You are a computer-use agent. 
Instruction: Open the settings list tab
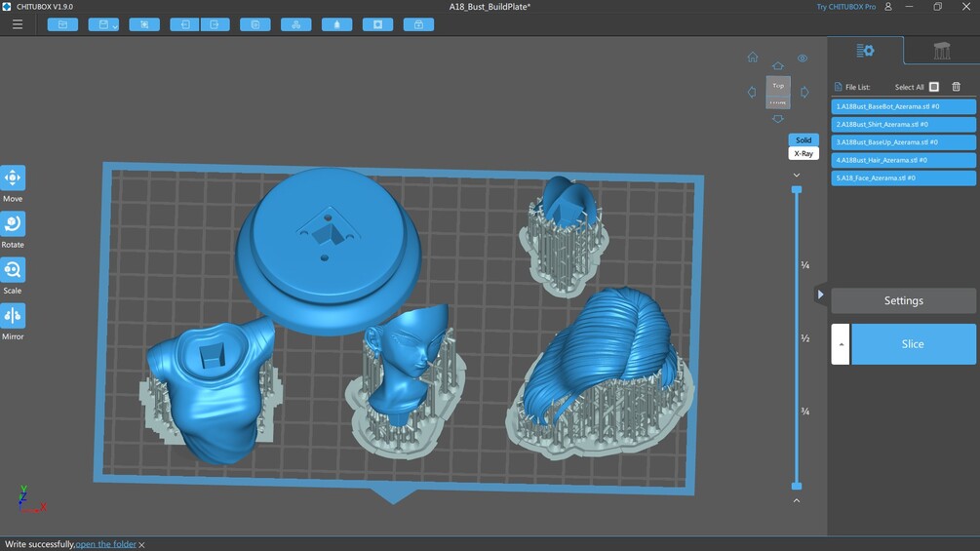pyautogui.click(x=865, y=51)
